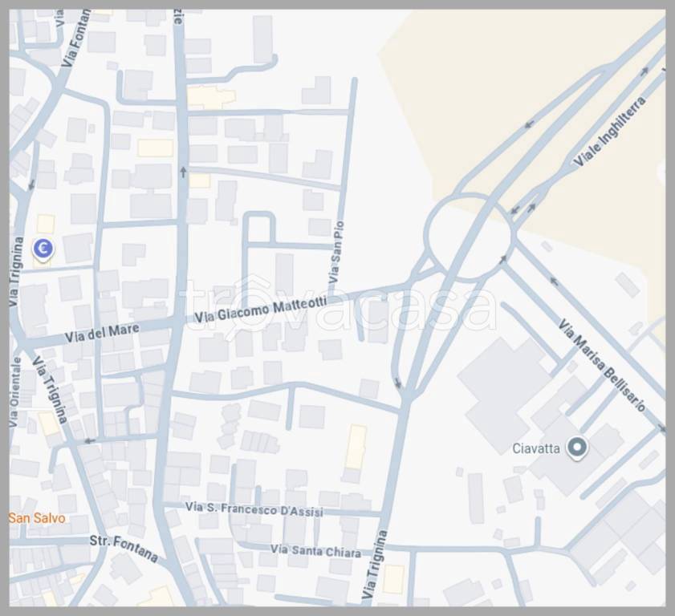Image resolution: width=675 pixels, height=616 pixels.
Task: Click the Via Santa Chiara label
Action: 315,551
